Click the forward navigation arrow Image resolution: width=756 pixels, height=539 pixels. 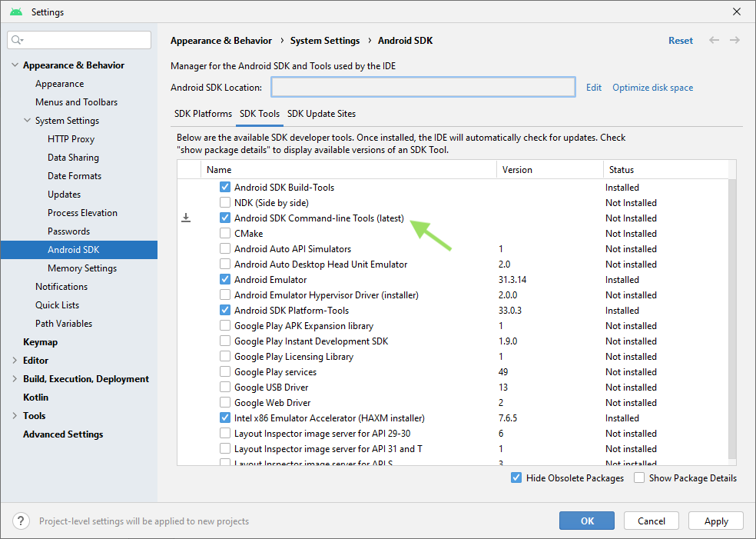coord(734,40)
